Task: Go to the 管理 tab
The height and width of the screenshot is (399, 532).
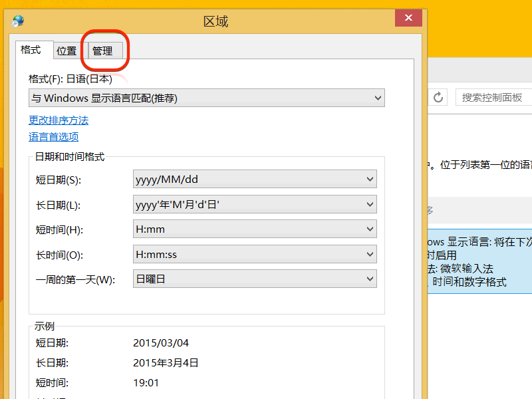Action: (102, 51)
